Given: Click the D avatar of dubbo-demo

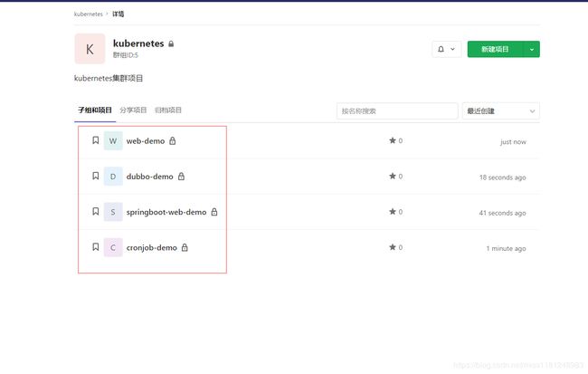Looking at the screenshot, I should (x=113, y=177).
